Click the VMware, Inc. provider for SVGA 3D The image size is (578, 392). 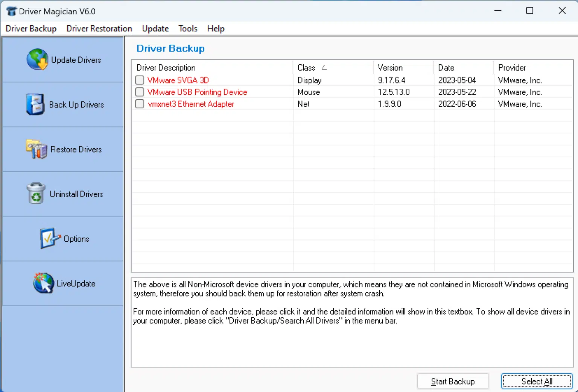520,80
